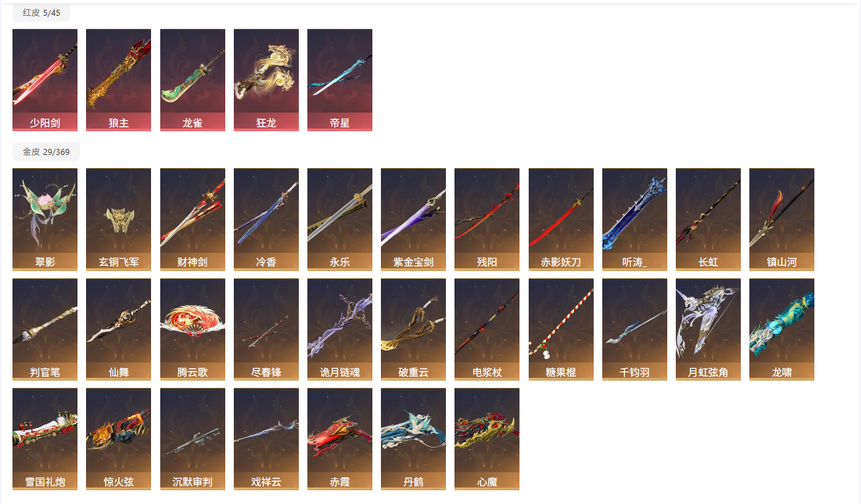Click the 诡月链魂 chain weapon card
This screenshot has height=504, width=861.
[340, 329]
